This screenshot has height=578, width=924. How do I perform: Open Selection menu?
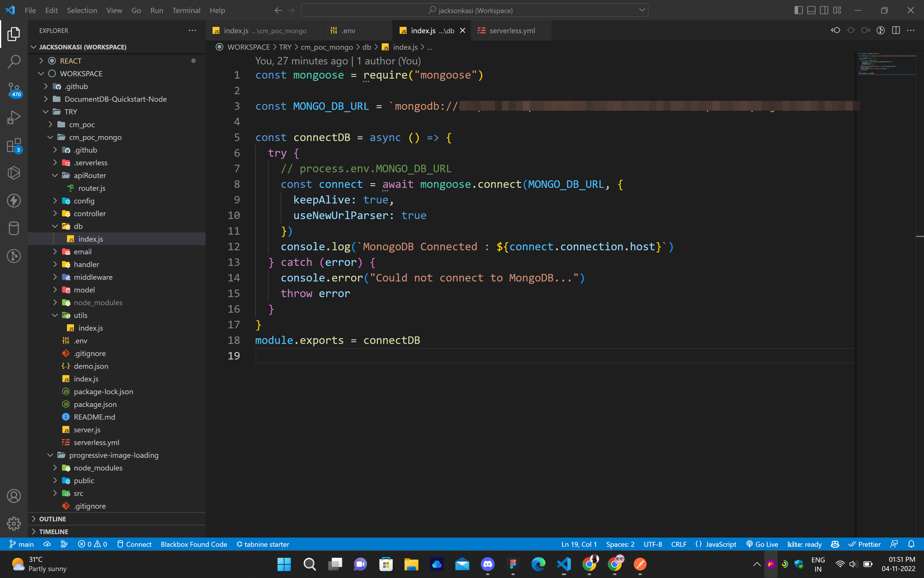[82, 10]
